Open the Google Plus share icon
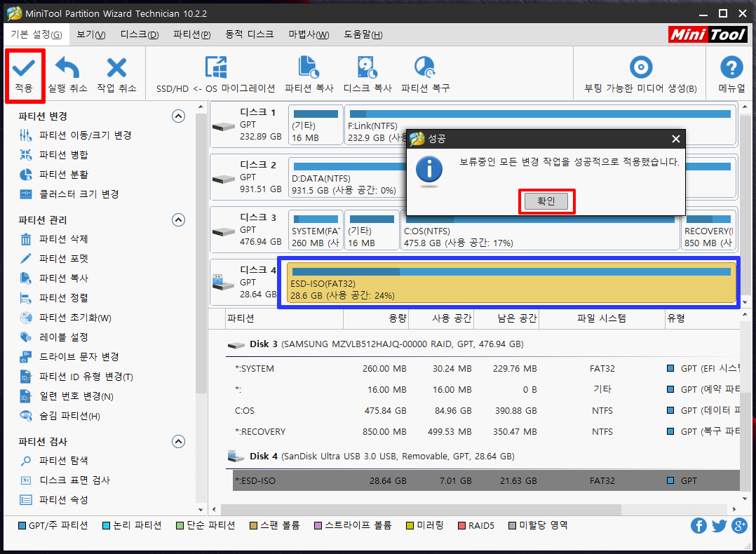The height and width of the screenshot is (554, 756). (739, 525)
